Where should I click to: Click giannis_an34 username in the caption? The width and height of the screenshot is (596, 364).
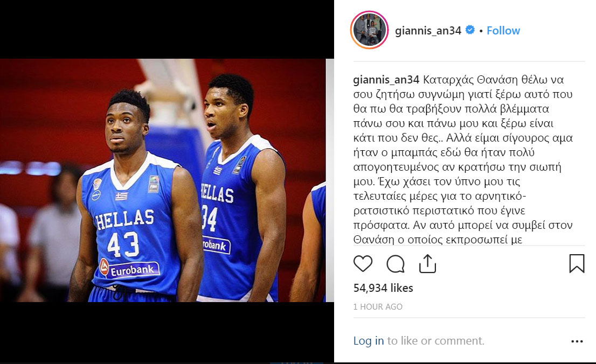(386, 80)
